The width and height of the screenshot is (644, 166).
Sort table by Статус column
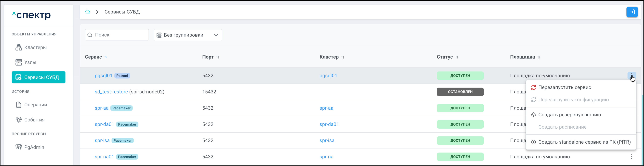pyautogui.click(x=457, y=57)
